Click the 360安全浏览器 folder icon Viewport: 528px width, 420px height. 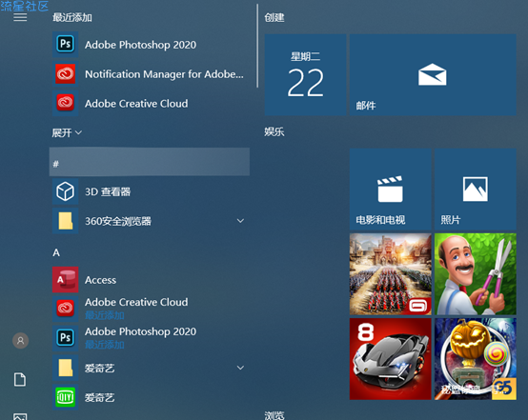click(66, 221)
